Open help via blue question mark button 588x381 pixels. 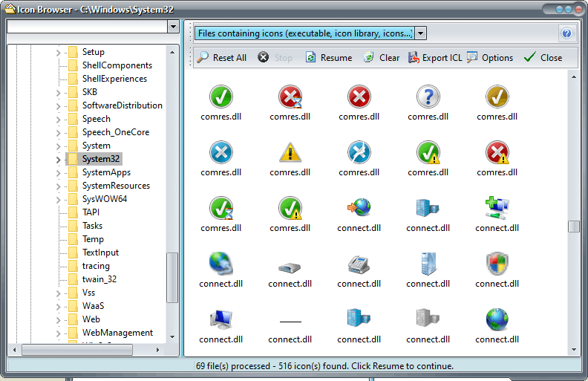click(x=567, y=33)
